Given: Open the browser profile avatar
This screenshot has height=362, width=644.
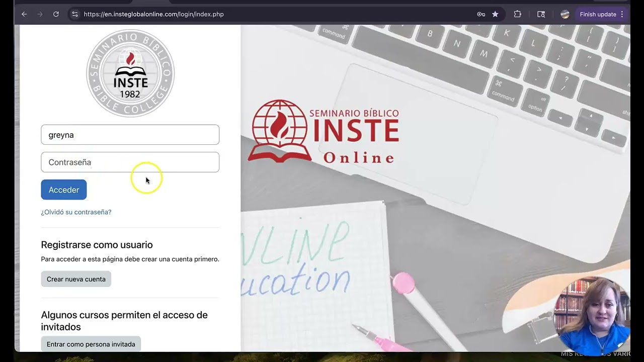Looking at the screenshot, I should (x=565, y=14).
